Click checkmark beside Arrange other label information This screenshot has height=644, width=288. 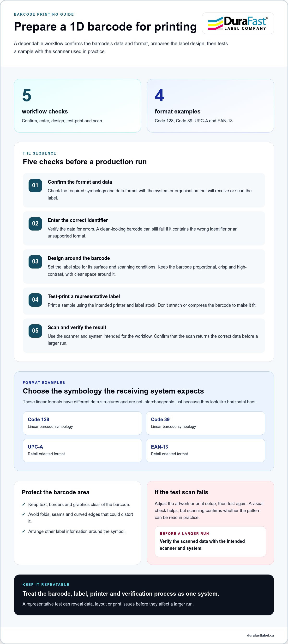tap(24, 531)
